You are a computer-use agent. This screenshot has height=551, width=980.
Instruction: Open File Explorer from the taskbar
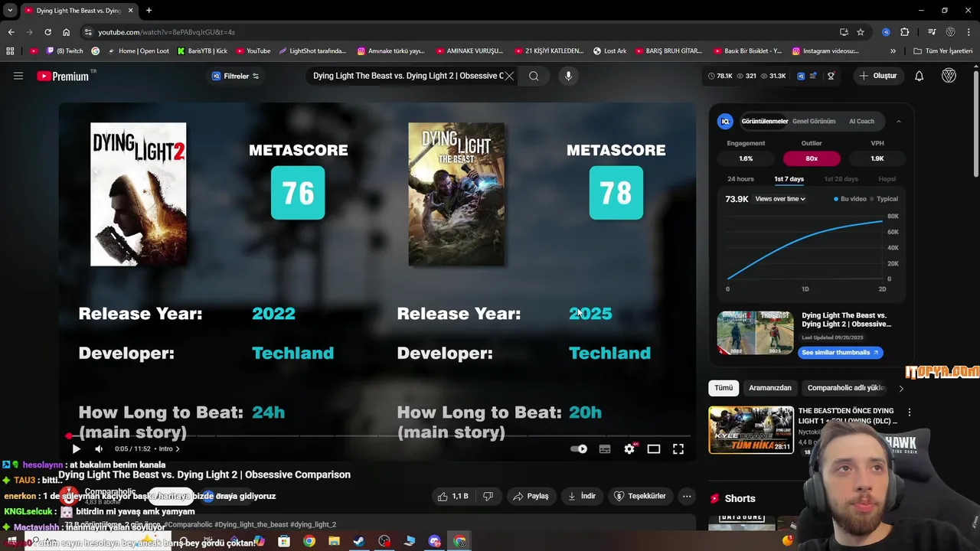click(x=334, y=541)
